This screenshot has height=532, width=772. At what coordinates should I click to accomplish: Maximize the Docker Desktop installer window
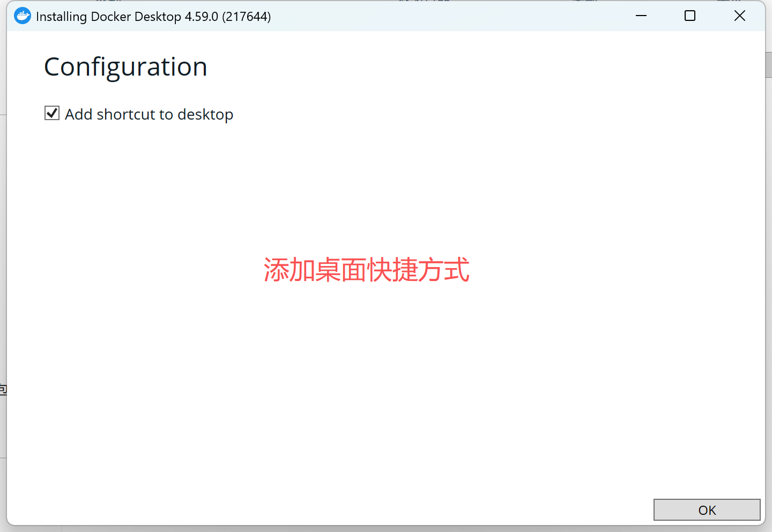690,16
